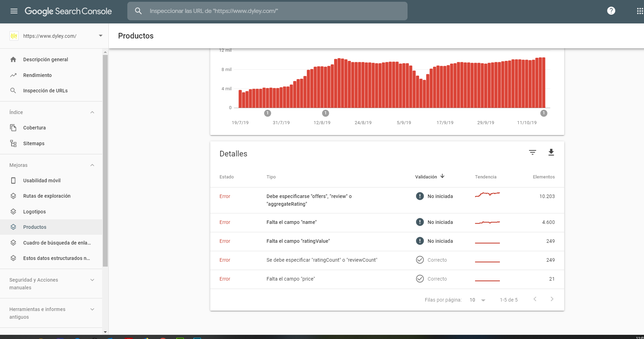The width and height of the screenshot is (644, 339).
Task: Click the sitemap tree icon beside Sitemaps
Action: (x=13, y=143)
